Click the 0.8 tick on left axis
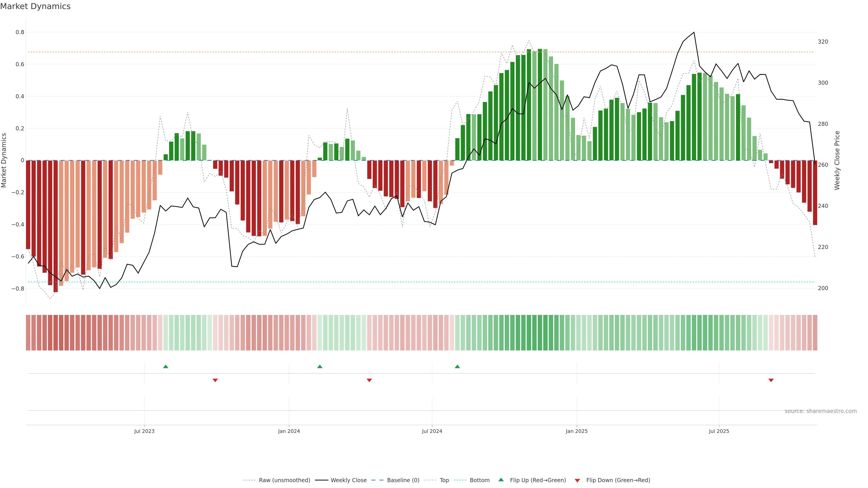This screenshot has height=488, width=868. click(20, 32)
